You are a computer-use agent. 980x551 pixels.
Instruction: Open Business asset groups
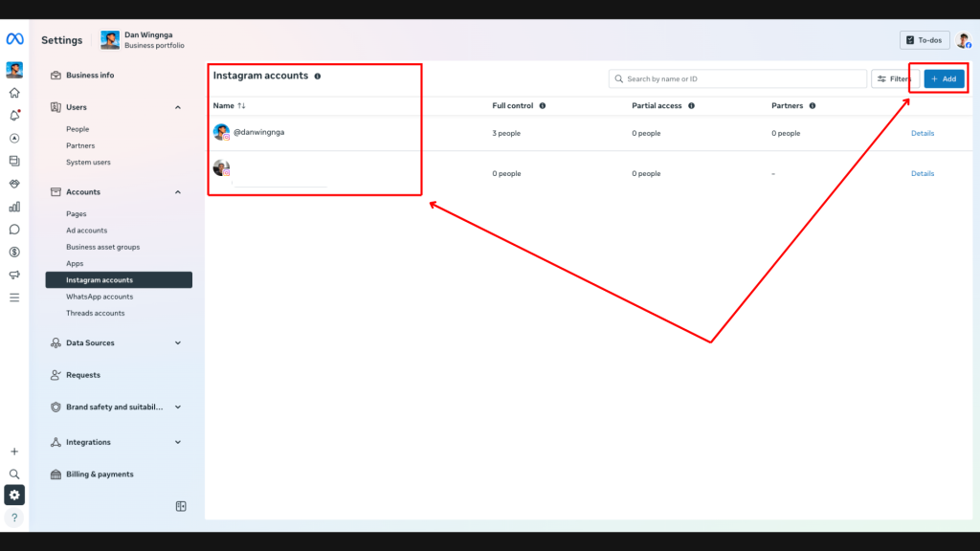click(x=103, y=247)
